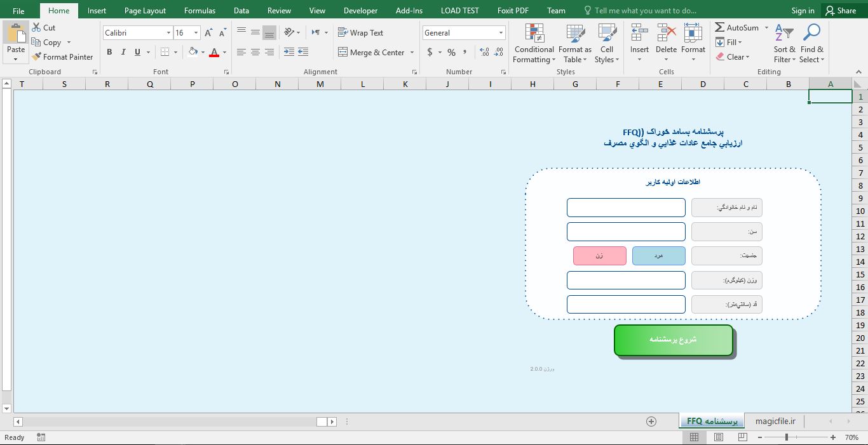
Task: Select the blue مرد gender option
Action: click(658, 256)
